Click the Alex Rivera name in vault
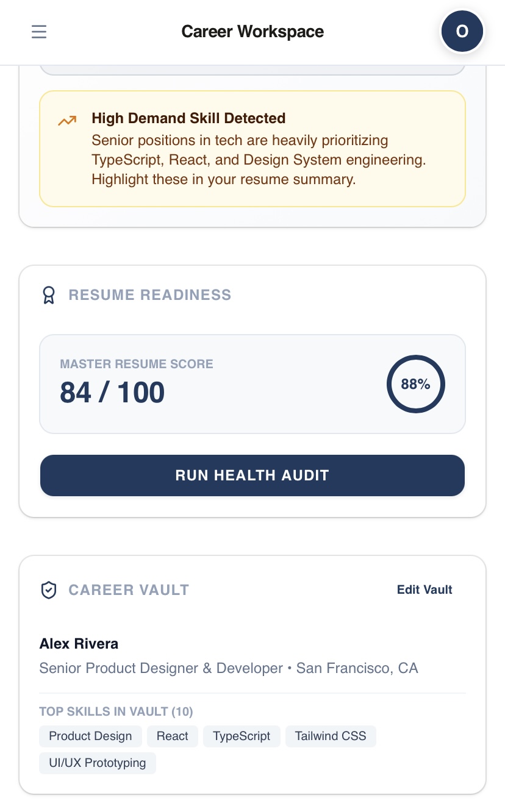Screen dimensions: 505x812 79,644
